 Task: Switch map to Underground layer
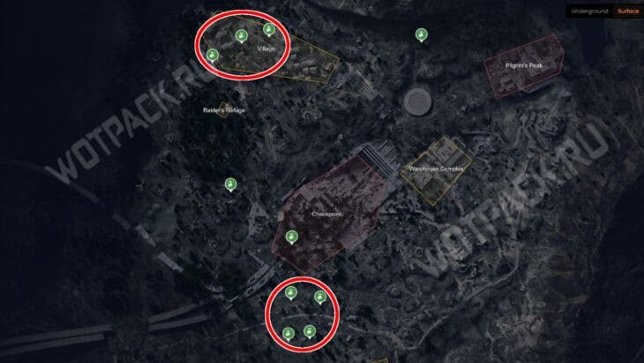[x=589, y=11]
